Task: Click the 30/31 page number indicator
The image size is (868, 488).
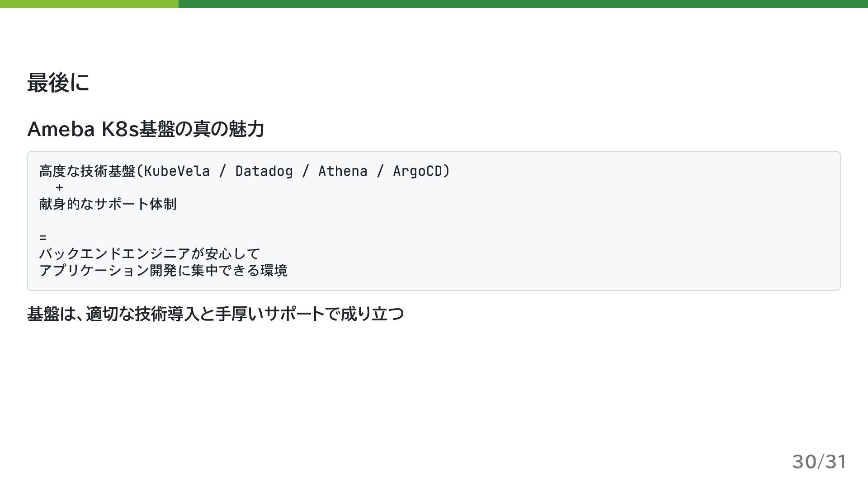Action: point(819,462)
